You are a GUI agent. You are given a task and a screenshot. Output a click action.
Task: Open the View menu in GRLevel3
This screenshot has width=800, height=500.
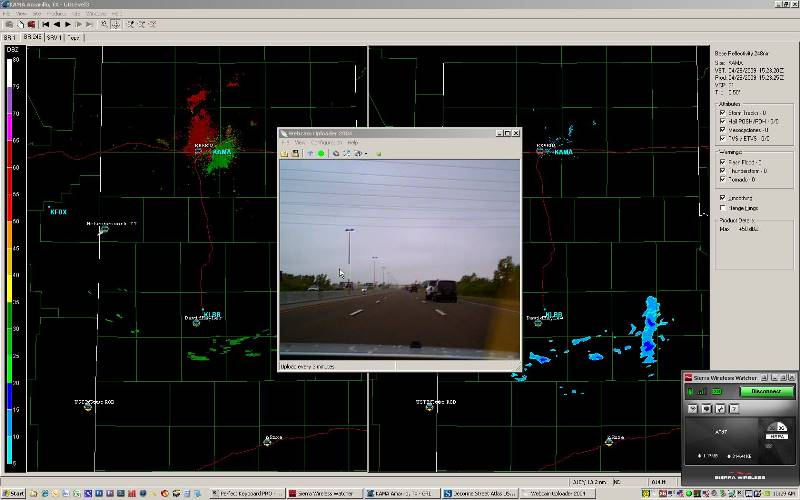point(21,14)
